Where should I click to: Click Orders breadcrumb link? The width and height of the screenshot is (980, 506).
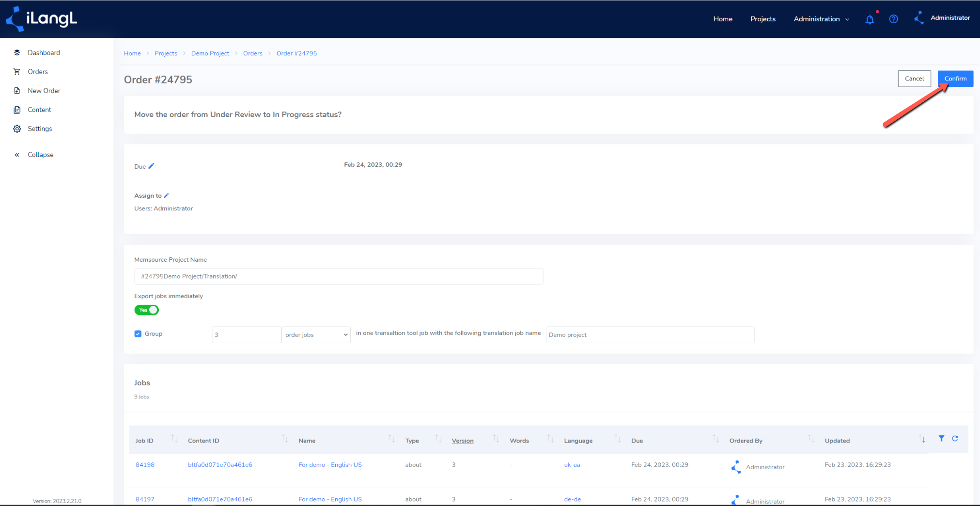(x=253, y=53)
